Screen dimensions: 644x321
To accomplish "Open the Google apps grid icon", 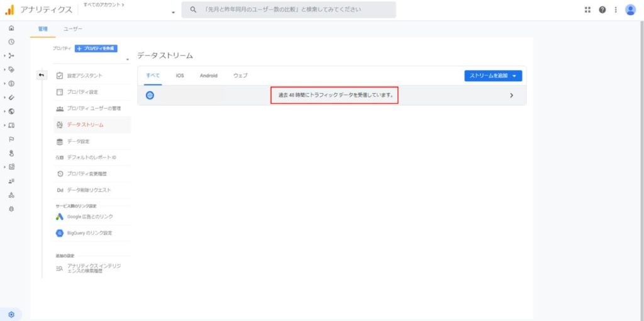I will pyautogui.click(x=587, y=10).
